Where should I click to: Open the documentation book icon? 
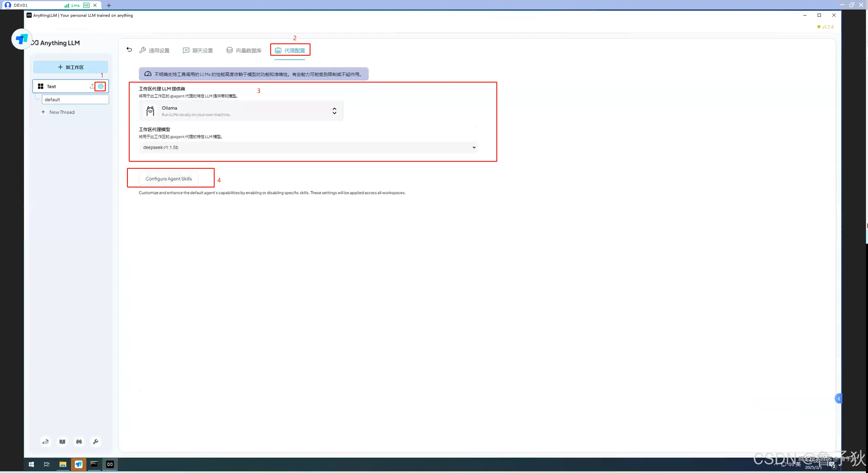[x=62, y=441]
